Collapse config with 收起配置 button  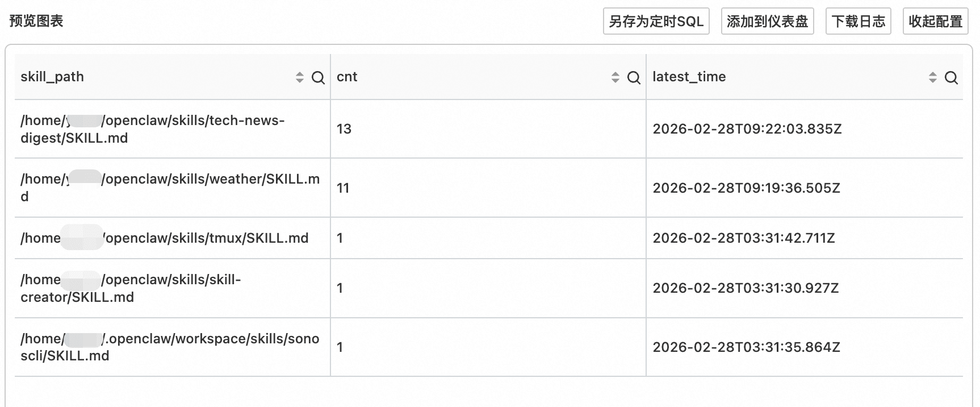pyautogui.click(x=935, y=22)
